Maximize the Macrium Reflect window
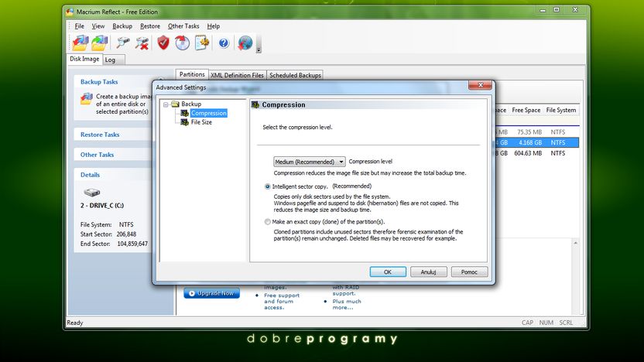Screen dimensions: 644x362 click(557, 10)
